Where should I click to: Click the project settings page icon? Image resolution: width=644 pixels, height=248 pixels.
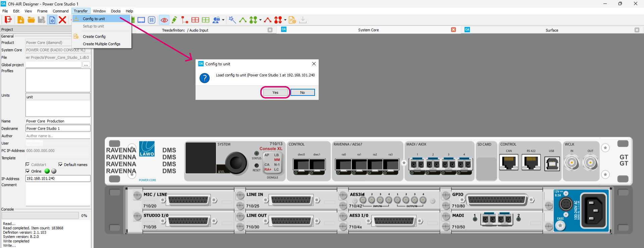pos(52,20)
